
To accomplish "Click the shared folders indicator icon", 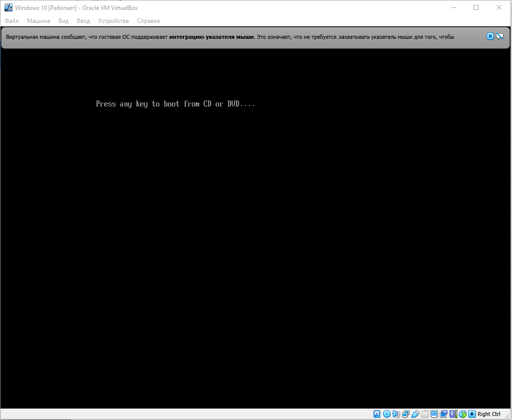I will click(424, 414).
